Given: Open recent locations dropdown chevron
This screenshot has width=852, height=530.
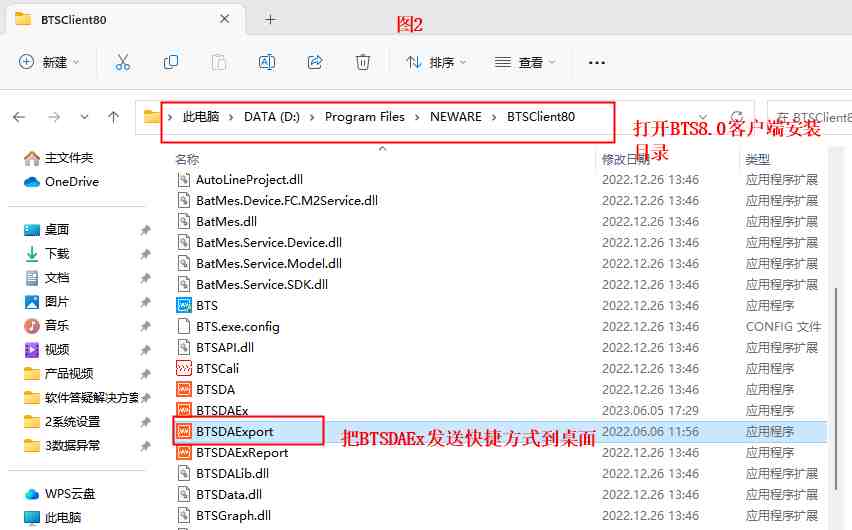Looking at the screenshot, I should (x=84, y=117).
